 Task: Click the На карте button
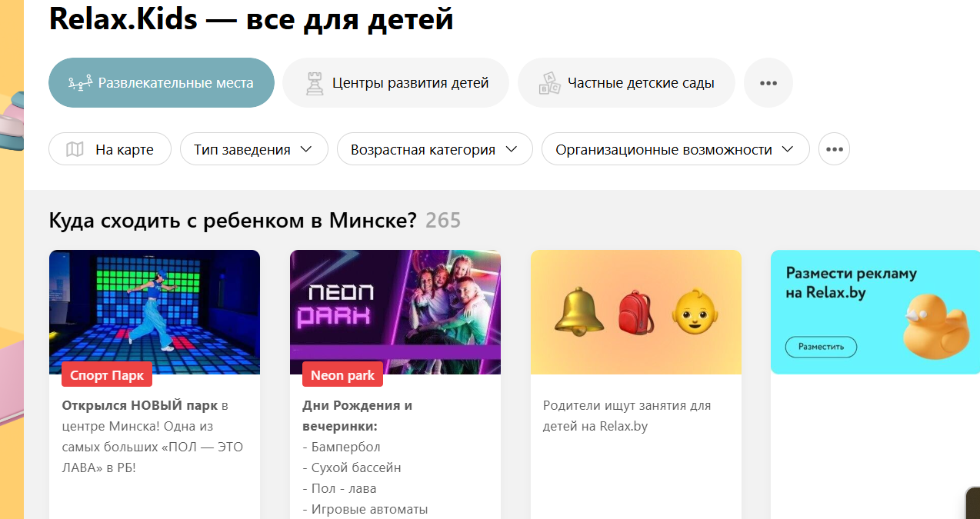(x=110, y=149)
